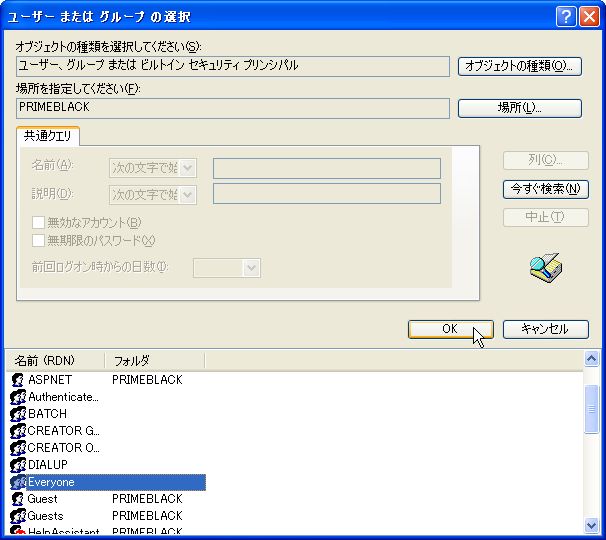
Task: Switch to the 共通クエリ tab
Action: coord(48,136)
